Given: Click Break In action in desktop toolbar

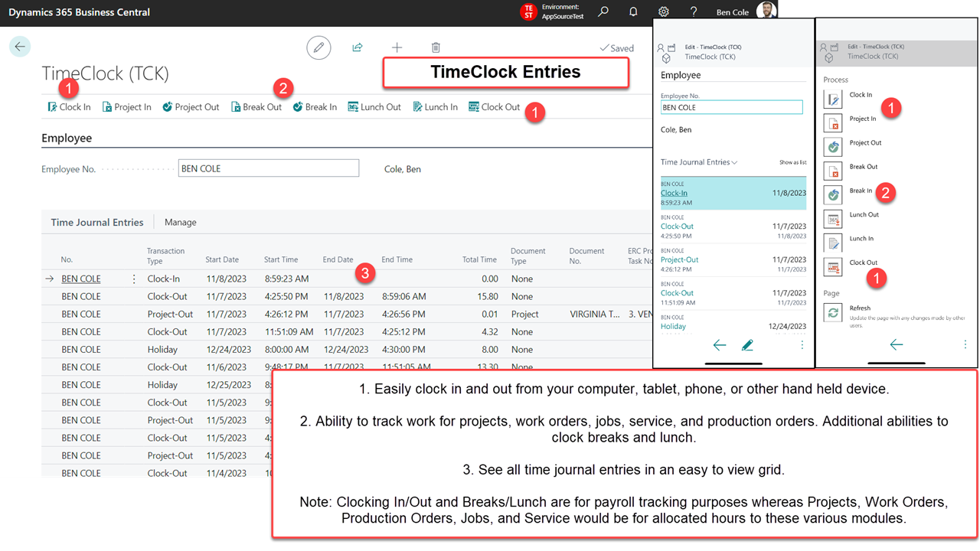Looking at the screenshot, I should click(315, 107).
